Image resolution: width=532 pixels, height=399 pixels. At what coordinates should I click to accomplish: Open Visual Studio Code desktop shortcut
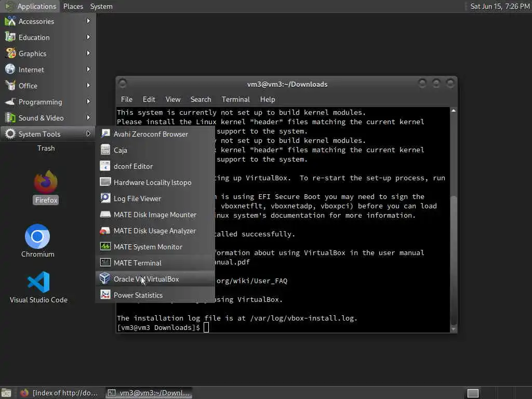coord(38,287)
